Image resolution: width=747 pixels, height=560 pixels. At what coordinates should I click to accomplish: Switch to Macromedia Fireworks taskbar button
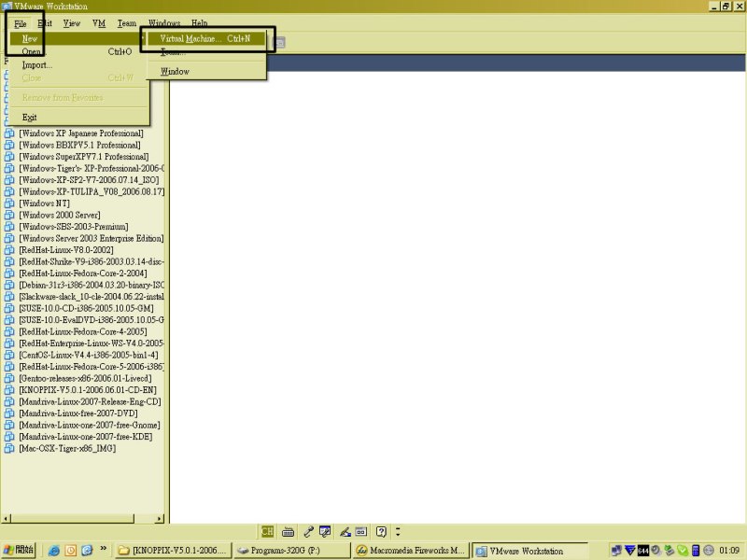411,551
